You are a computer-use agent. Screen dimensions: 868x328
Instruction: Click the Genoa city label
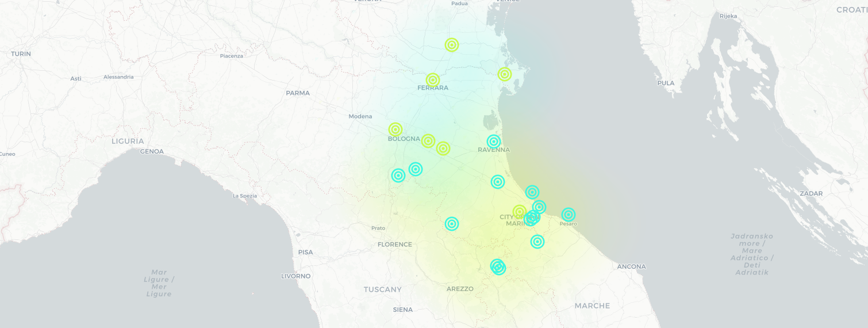152,152
